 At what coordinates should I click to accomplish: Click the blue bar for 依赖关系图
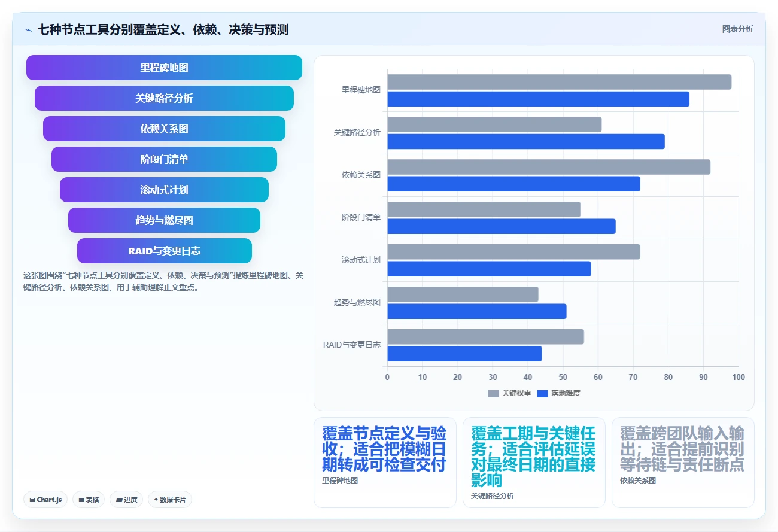513,184
